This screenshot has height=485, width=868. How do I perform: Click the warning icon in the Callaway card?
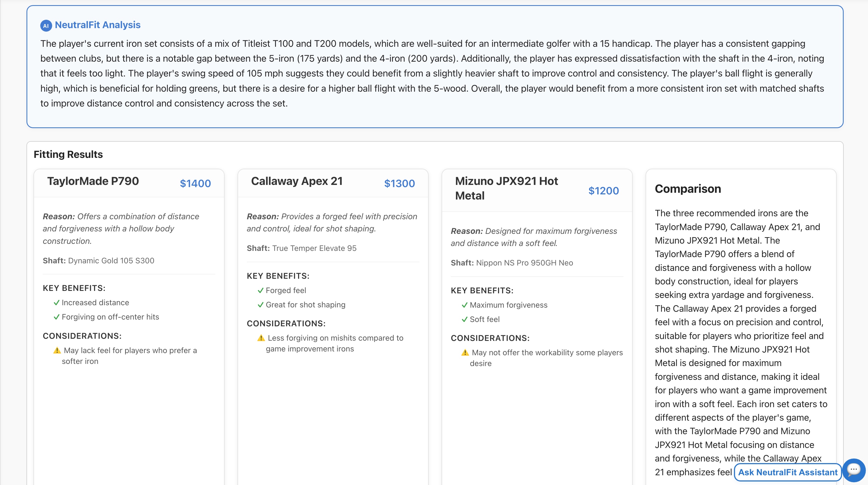tap(261, 338)
